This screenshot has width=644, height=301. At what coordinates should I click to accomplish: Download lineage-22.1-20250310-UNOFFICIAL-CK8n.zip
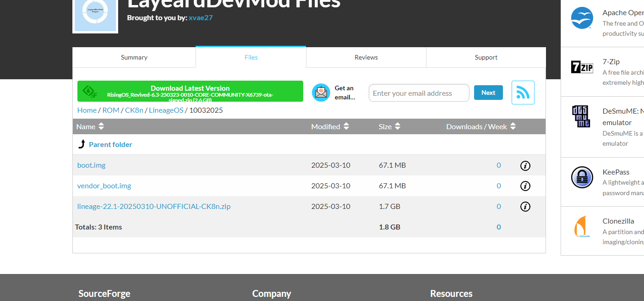click(x=154, y=206)
